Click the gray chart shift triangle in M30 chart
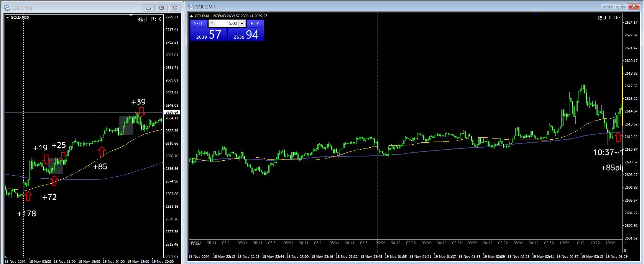The width and height of the screenshot is (644, 264). click(x=131, y=16)
